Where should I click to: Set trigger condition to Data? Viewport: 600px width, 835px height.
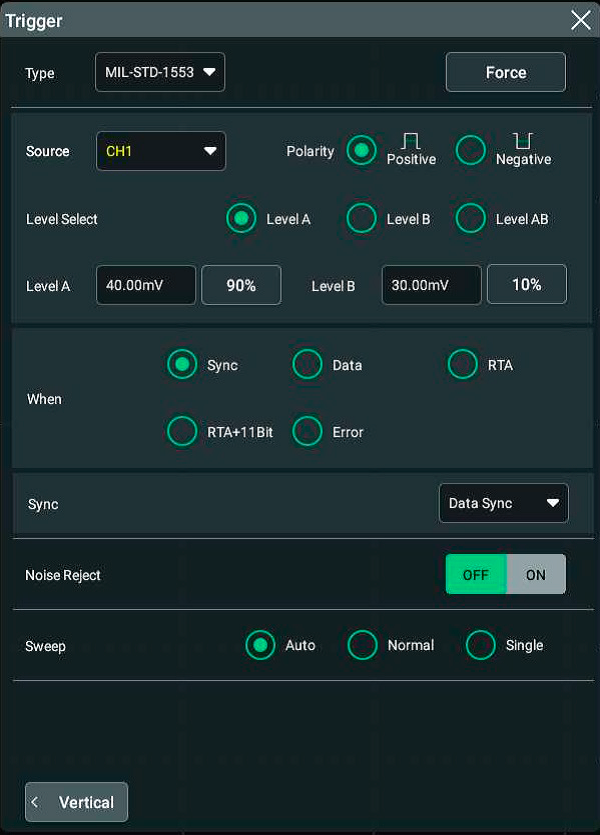[x=308, y=365]
